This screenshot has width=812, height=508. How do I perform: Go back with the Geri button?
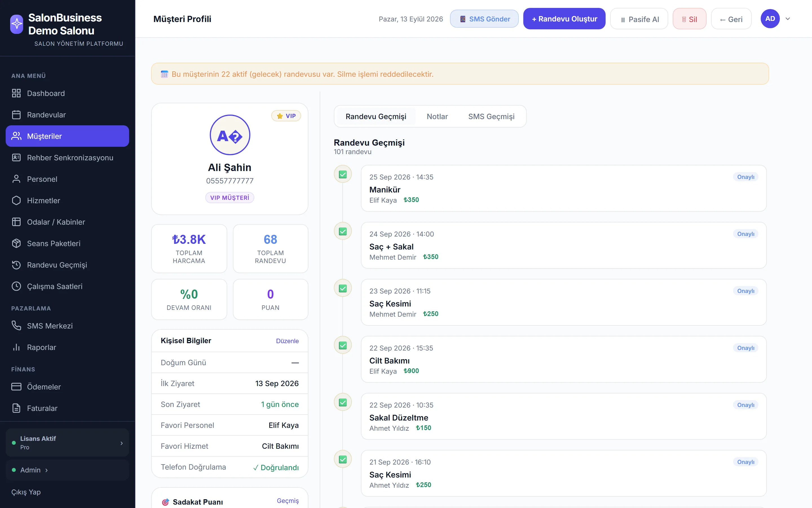pos(731,19)
